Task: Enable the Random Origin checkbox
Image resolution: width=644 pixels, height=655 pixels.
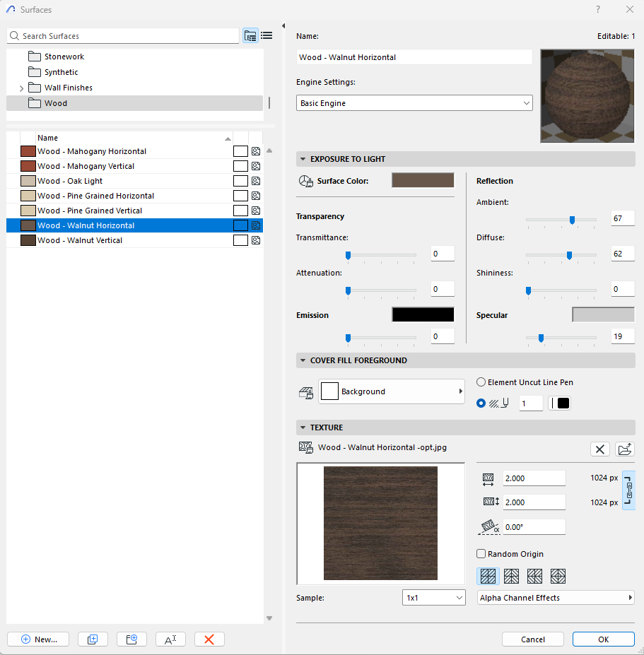Action: pyautogui.click(x=481, y=554)
